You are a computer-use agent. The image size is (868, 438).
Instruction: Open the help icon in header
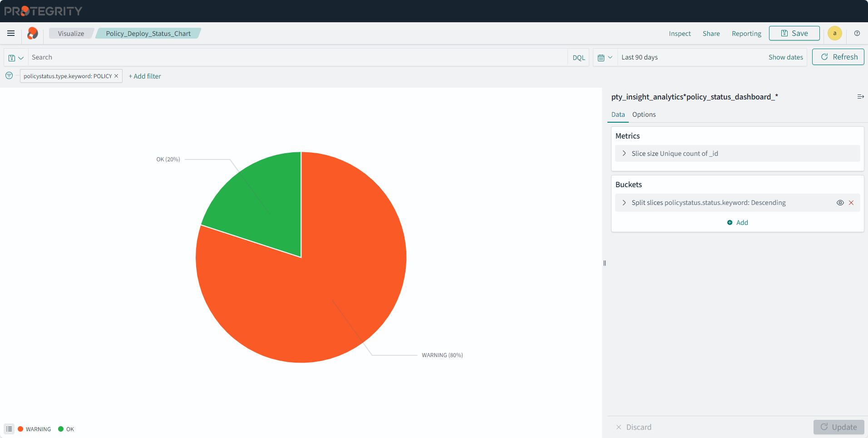[x=857, y=33]
